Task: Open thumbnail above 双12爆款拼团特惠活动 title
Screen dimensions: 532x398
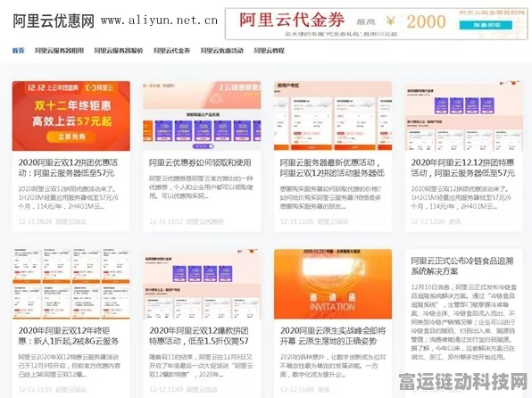Action: [x=203, y=284]
